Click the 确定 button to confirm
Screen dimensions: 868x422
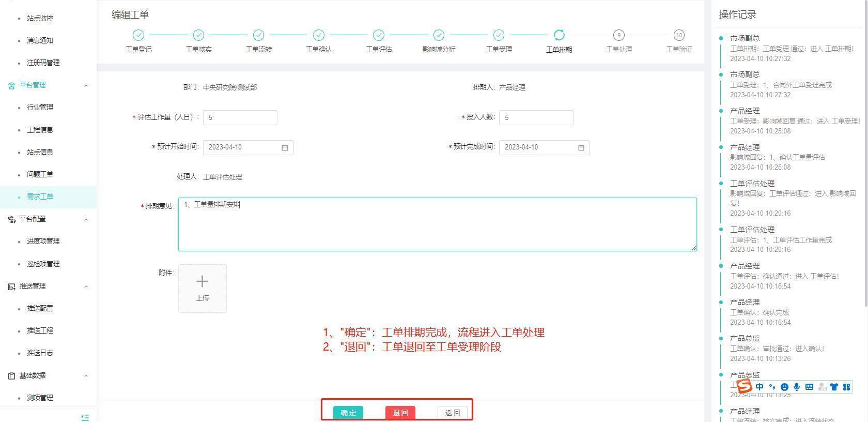point(348,412)
